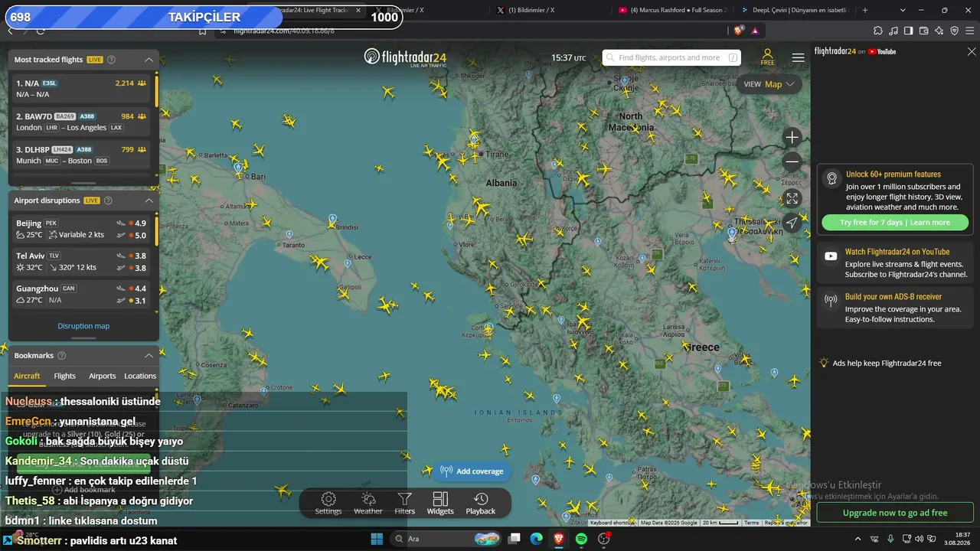
Task: Click the Flightradar24 logo
Action: pyautogui.click(x=405, y=57)
